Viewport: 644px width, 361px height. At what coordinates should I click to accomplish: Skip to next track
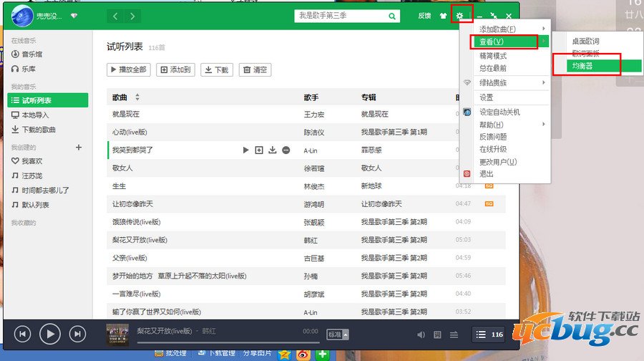[77, 334]
